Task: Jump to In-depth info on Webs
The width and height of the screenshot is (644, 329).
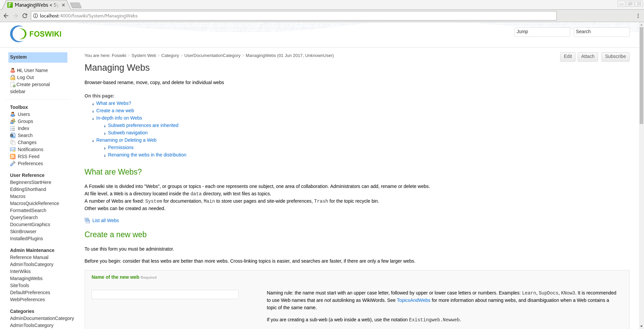Action: point(119,118)
